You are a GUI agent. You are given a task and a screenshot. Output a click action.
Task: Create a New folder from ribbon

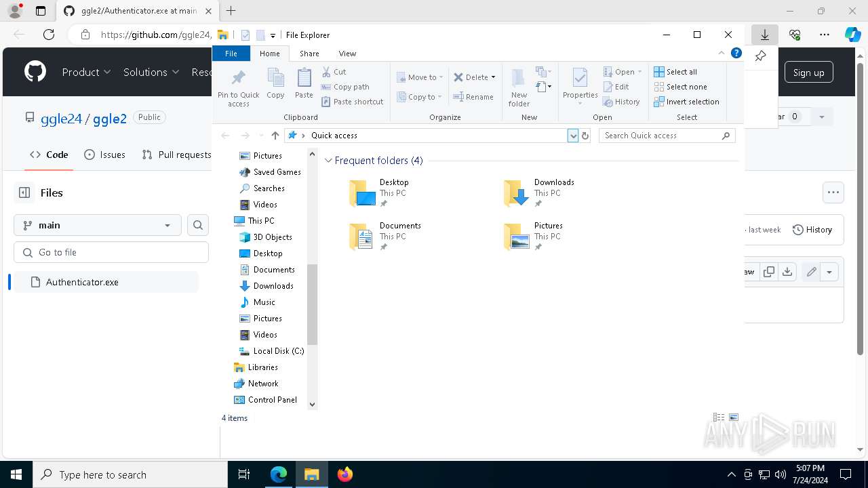coord(519,87)
